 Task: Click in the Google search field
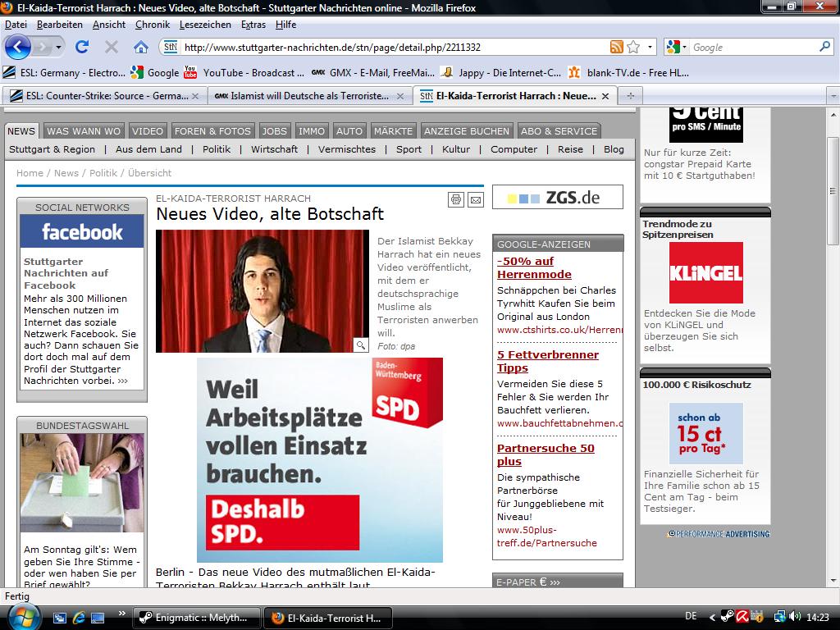click(754, 47)
